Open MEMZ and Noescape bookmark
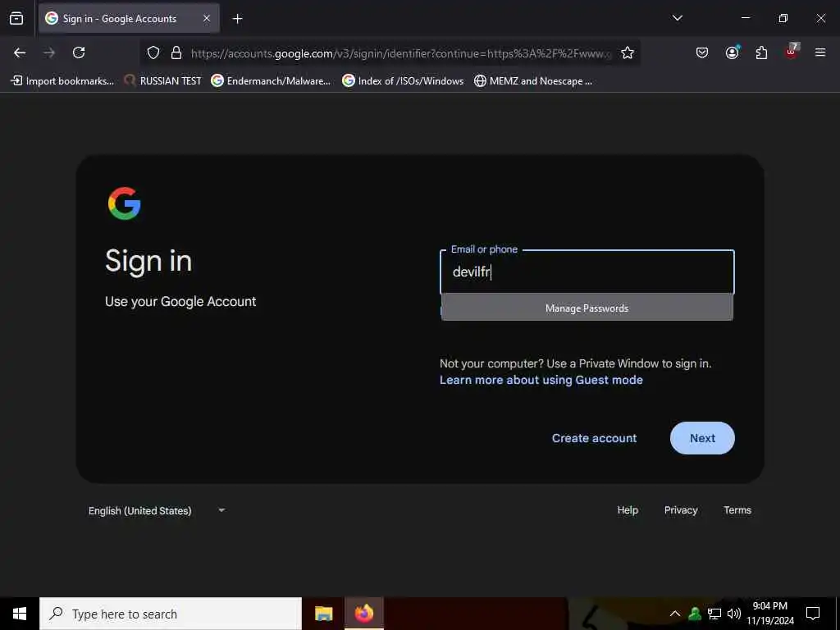This screenshot has height=630, width=840. [x=533, y=81]
